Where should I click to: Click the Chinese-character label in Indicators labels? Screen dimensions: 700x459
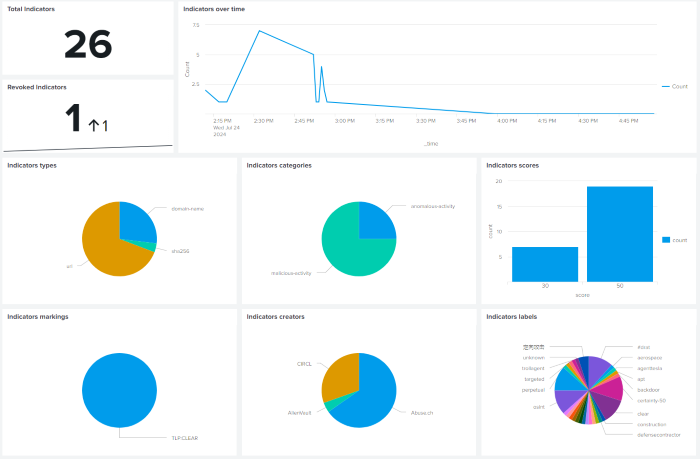(534, 347)
